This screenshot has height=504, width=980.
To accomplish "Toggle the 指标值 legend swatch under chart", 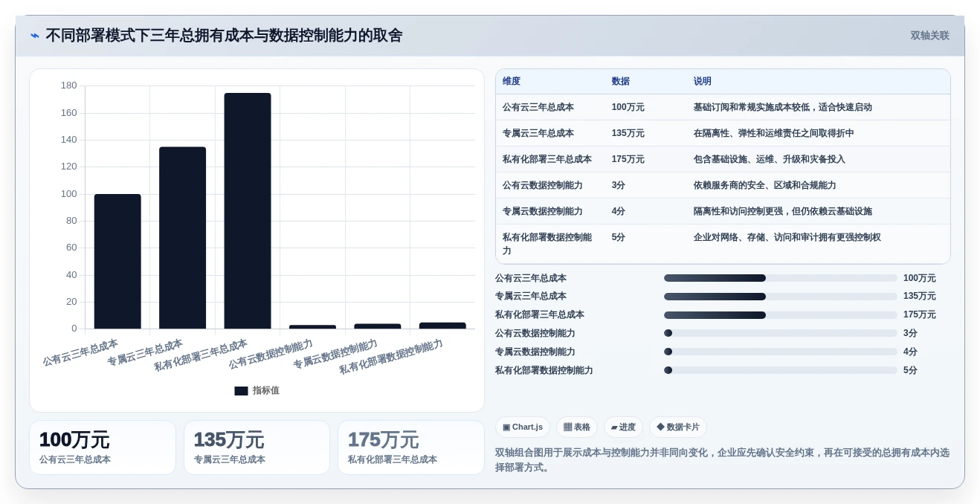I will coord(241,391).
